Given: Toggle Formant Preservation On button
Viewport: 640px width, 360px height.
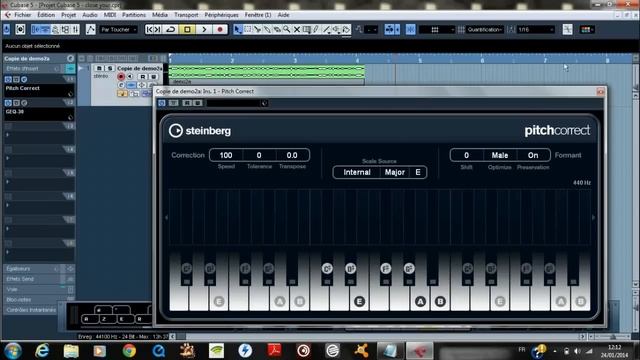Looking at the screenshot, I should (x=533, y=155).
